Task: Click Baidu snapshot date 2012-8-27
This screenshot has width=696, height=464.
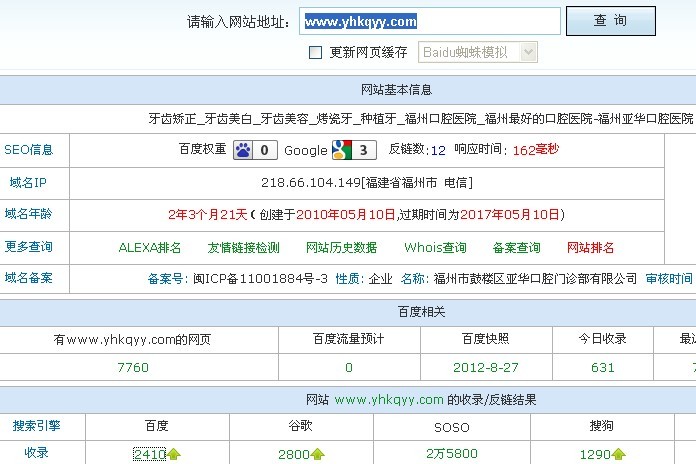Action: point(486,368)
